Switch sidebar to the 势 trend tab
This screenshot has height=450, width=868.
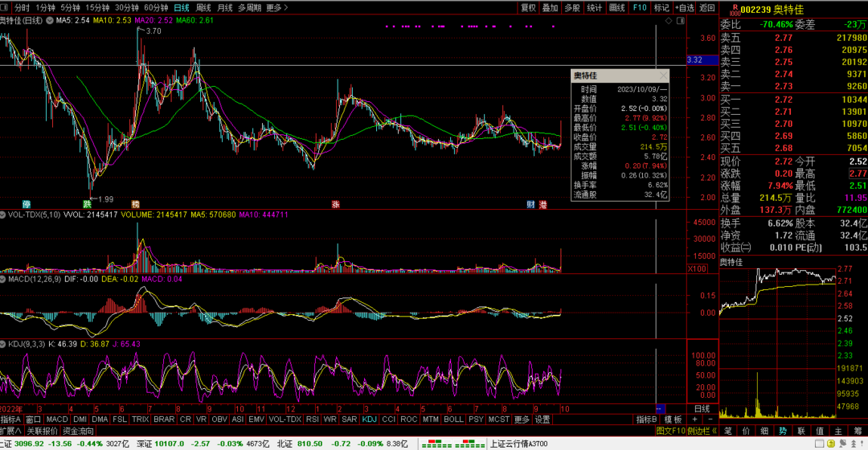(x=783, y=431)
